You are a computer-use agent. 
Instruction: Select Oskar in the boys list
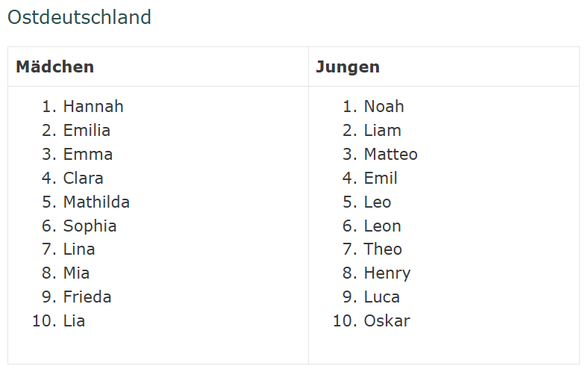click(387, 321)
